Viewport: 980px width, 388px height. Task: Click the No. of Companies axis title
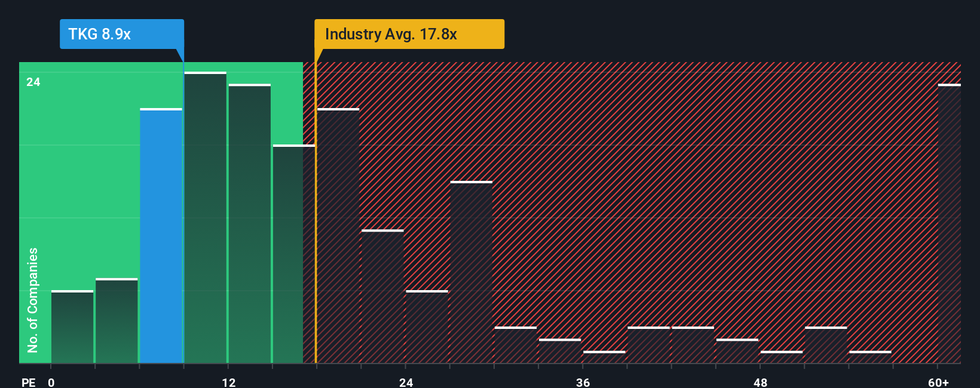33,300
